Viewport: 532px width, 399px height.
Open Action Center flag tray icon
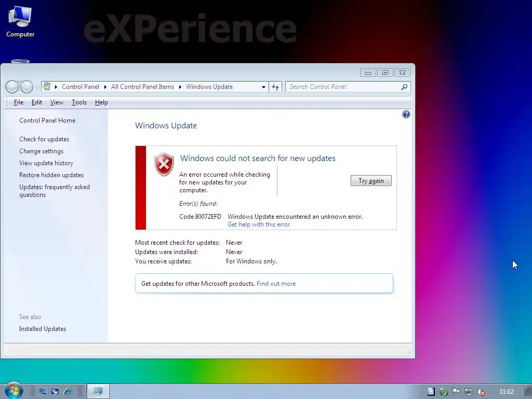click(456, 392)
